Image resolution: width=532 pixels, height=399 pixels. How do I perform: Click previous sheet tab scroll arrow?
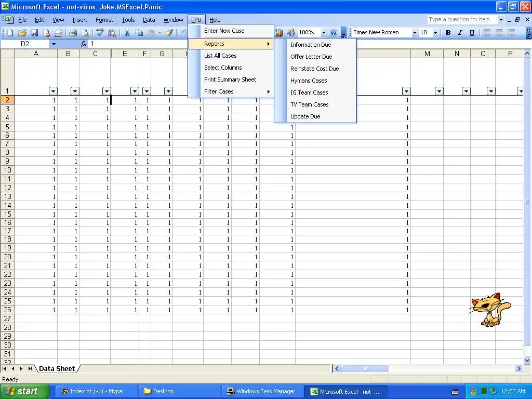pos(13,368)
